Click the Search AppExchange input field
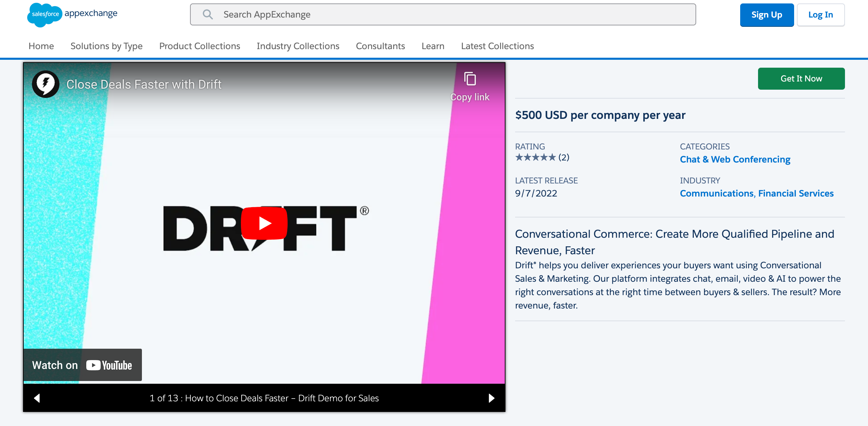Image resolution: width=868 pixels, height=426 pixels. pyautogui.click(x=443, y=14)
